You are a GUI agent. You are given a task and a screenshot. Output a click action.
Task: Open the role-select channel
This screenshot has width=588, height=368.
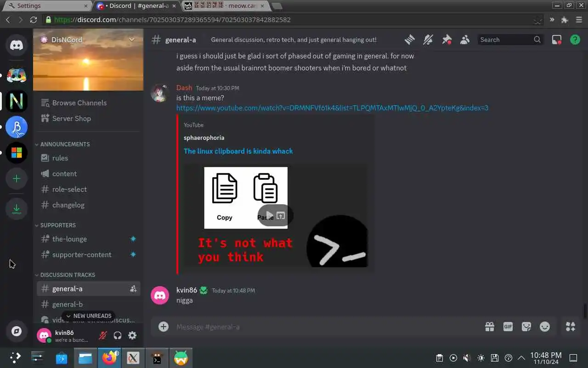point(88,190)
